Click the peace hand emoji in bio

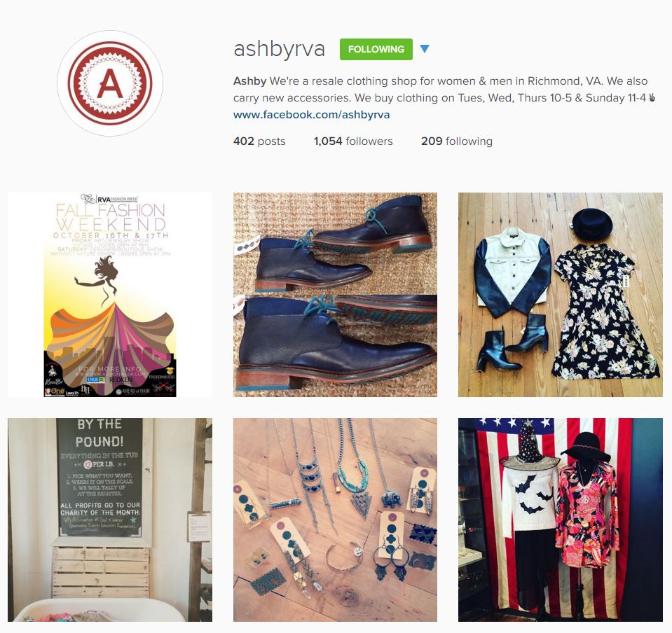[x=652, y=98]
